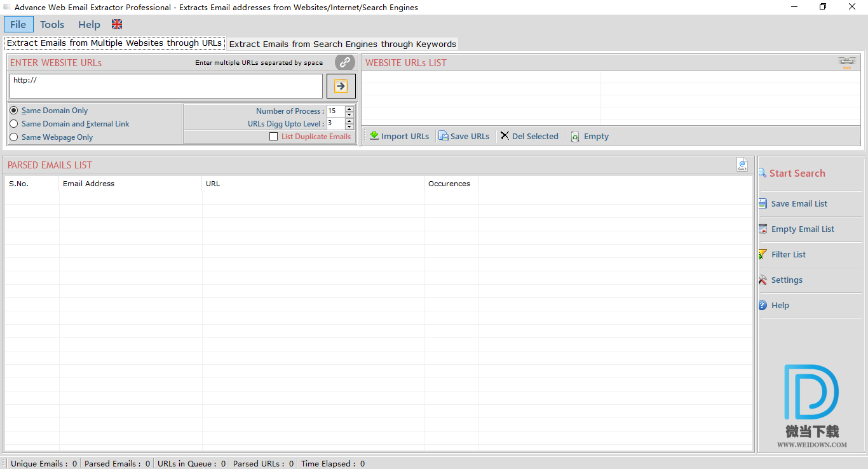This screenshot has width=868, height=469.
Task: Click the Del Selected X icon
Action: [x=505, y=136]
